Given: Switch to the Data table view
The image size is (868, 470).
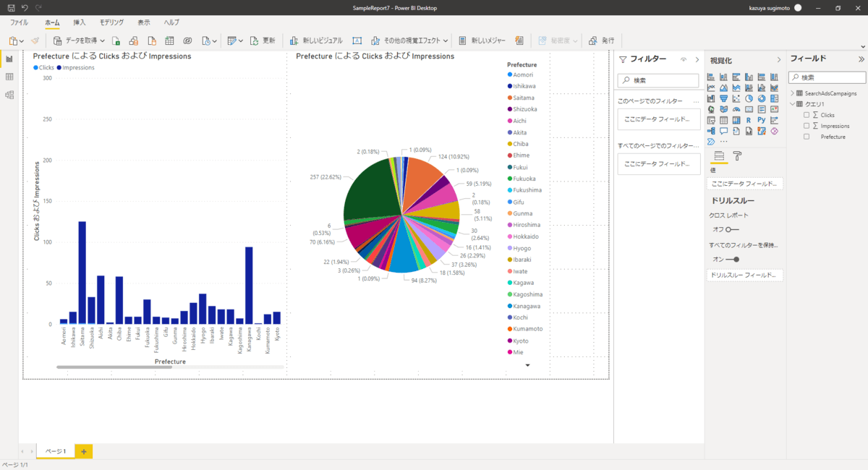Looking at the screenshot, I should coord(9,77).
